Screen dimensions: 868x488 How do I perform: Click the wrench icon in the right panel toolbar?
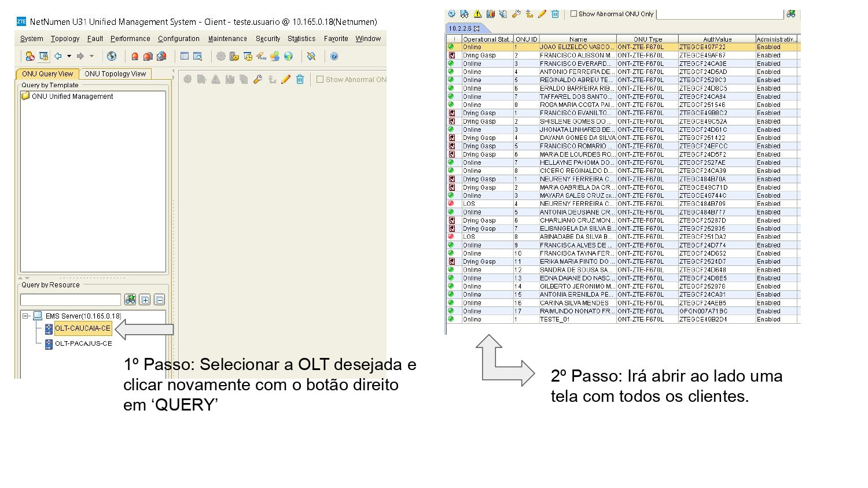pos(516,14)
